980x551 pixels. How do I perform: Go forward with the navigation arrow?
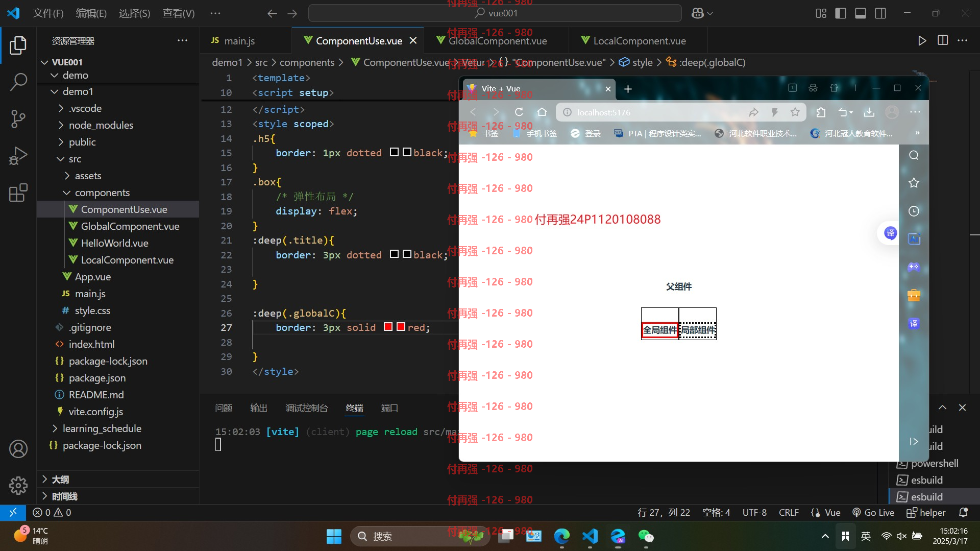click(292, 13)
